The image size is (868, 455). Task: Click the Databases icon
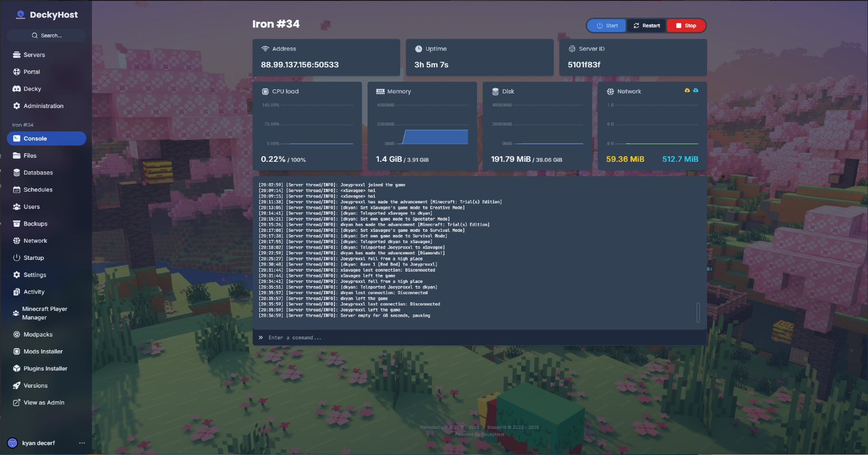17,173
